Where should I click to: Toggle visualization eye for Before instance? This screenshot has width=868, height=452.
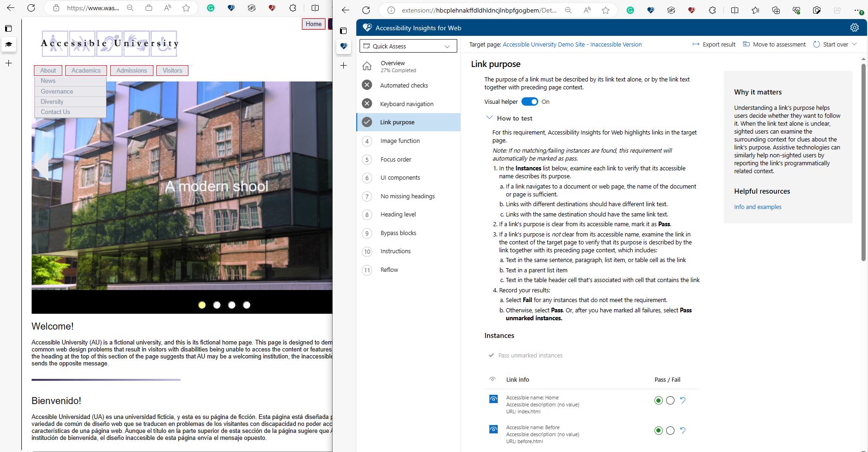[493, 429]
